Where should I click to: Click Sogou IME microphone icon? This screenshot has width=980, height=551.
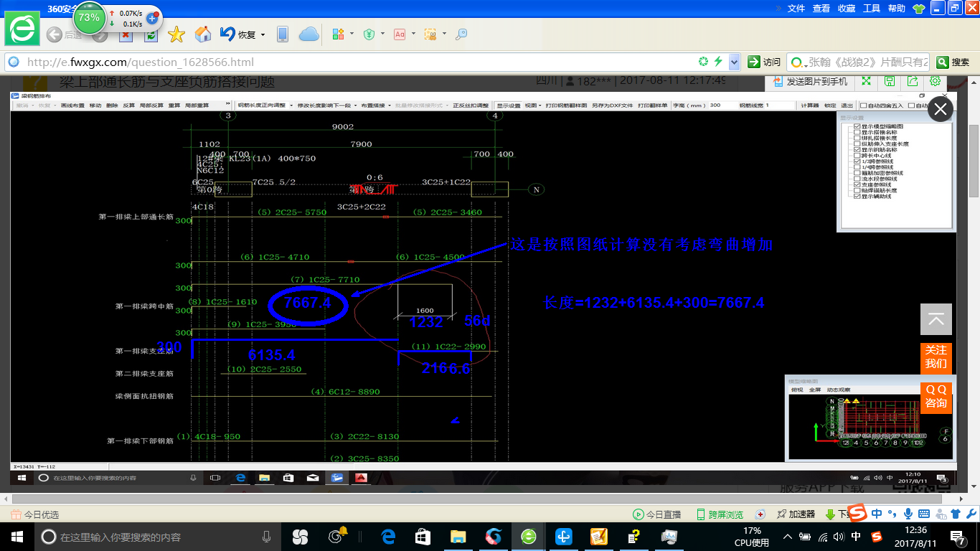[908, 513]
